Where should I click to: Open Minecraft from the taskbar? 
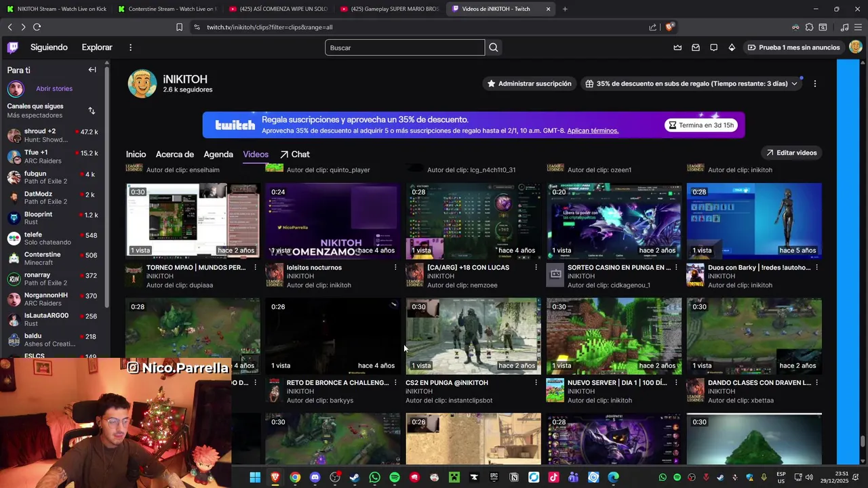tap(454, 477)
